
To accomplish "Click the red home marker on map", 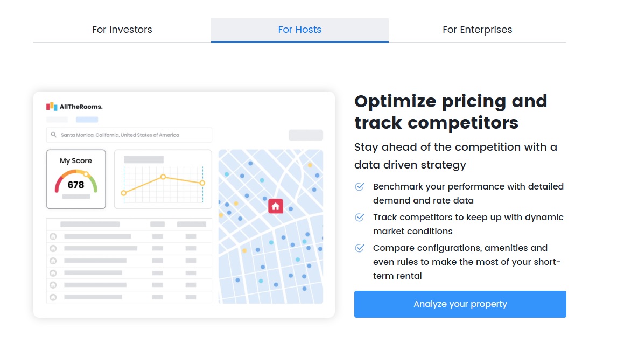I will click(x=275, y=206).
